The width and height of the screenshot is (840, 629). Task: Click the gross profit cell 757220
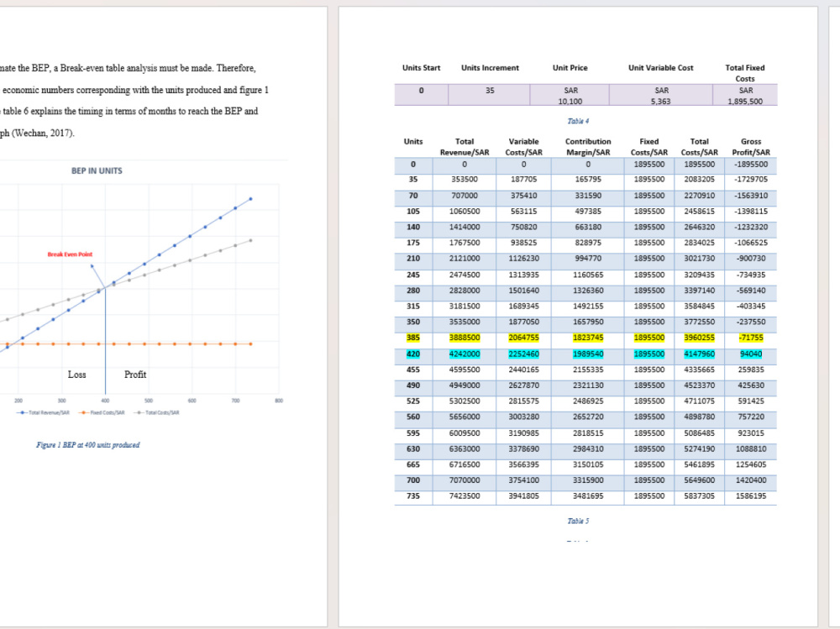(x=750, y=417)
